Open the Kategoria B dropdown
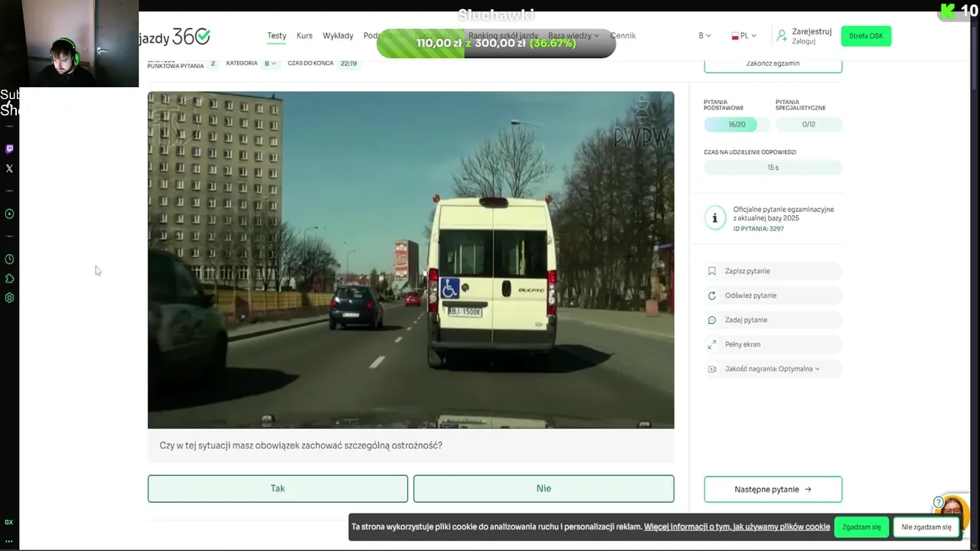 pos(271,64)
